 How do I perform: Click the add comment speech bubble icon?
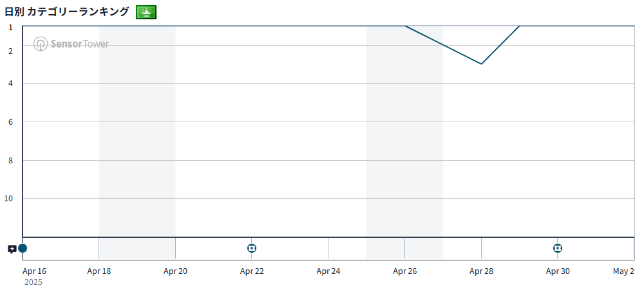(x=12, y=249)
